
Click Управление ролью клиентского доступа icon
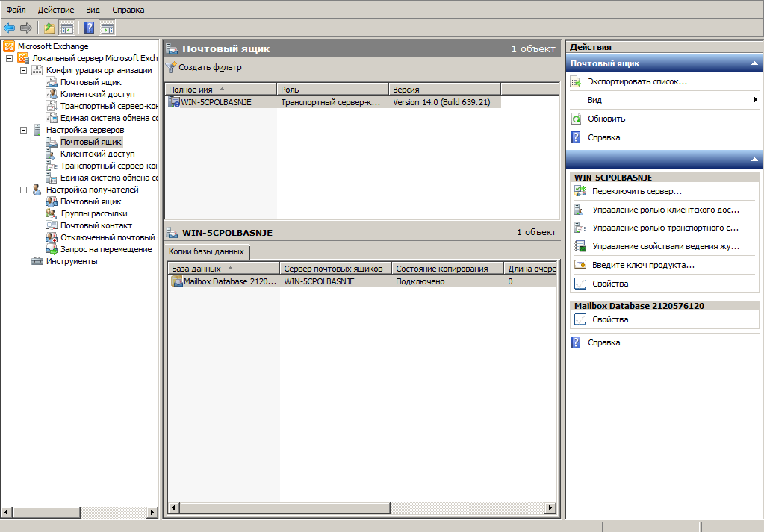[x=580, y=210]
